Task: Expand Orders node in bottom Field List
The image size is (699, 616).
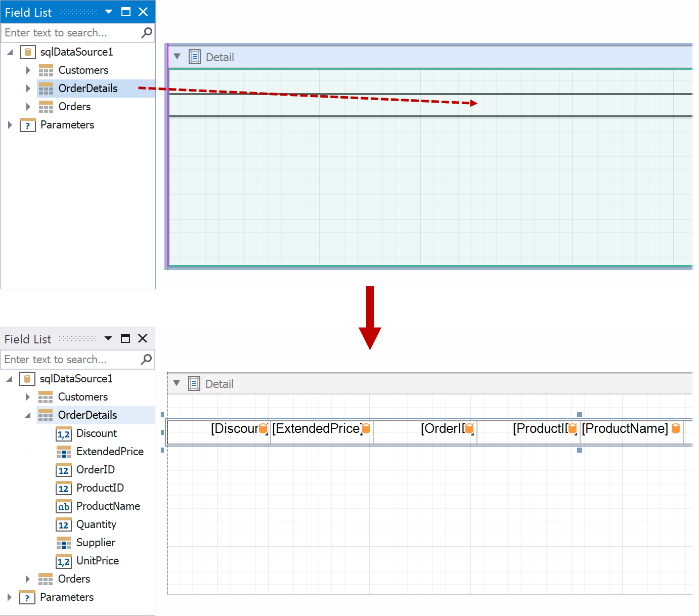Action: click(28, 579)
